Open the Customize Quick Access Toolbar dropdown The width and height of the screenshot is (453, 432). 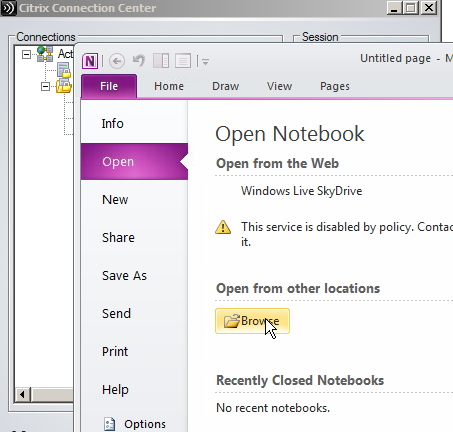(205, 62)
